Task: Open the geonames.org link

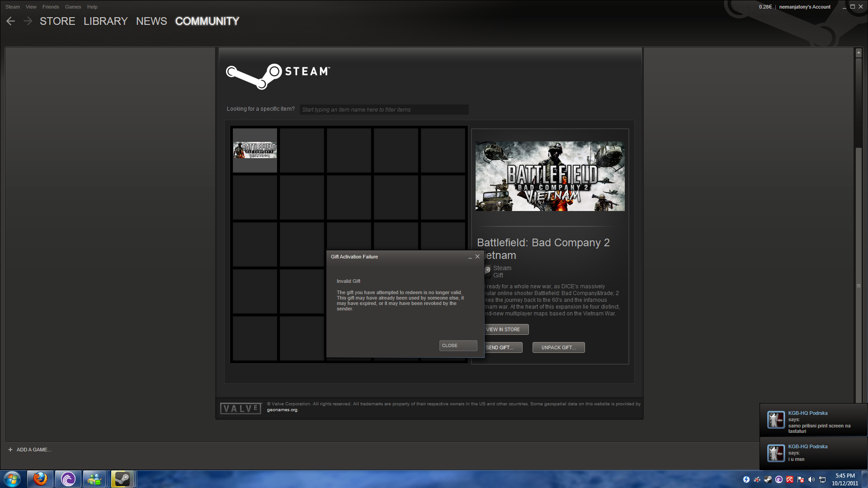Action: click(x=282, y=410)
